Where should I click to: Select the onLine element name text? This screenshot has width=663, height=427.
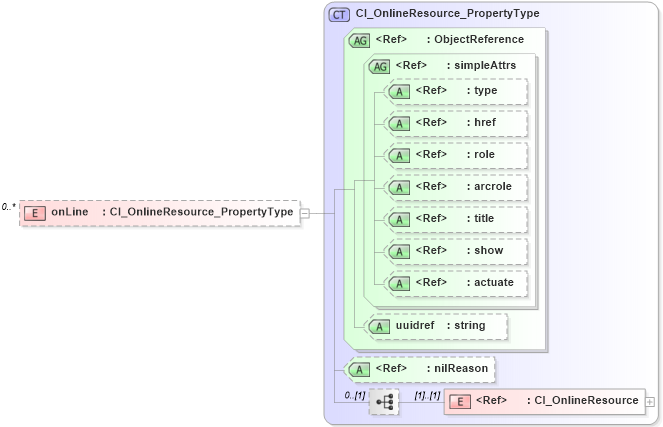tap(70, 212)
